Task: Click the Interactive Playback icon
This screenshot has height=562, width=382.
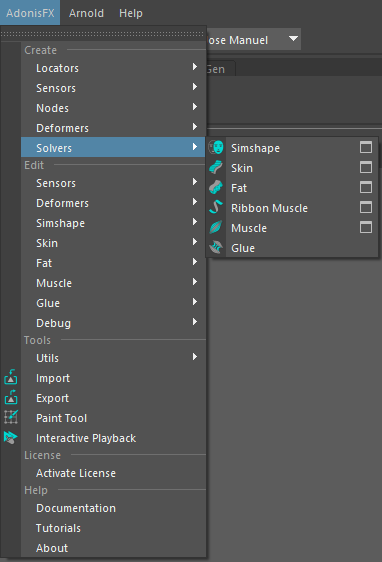Action: click(11, 437)
